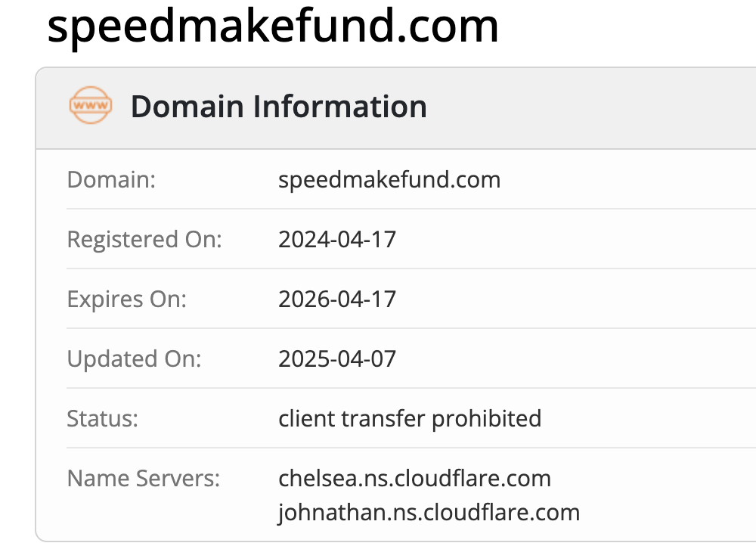Click the "Expires On:" label
Viewport: 756px width, 543px height.
[x=126, y=299]
